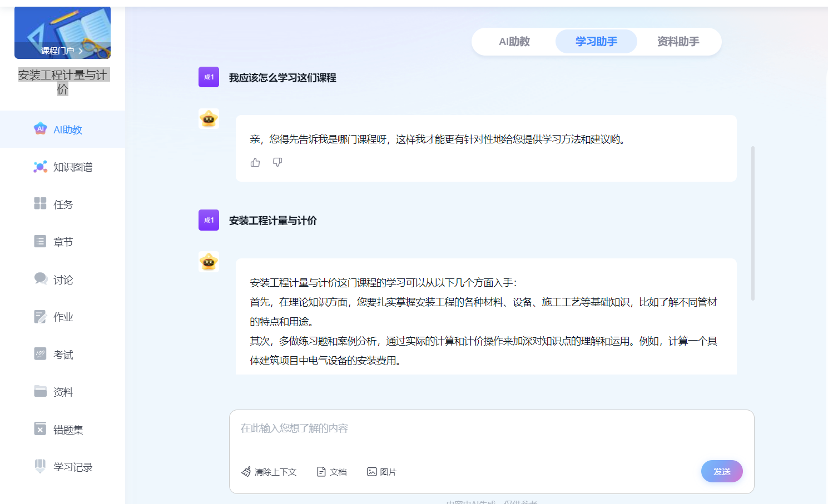This screenshot has height=504, width=828.
Task: Like the first AI reply with thumbs up
Action: pyautogui.click(x=255, y=162)
